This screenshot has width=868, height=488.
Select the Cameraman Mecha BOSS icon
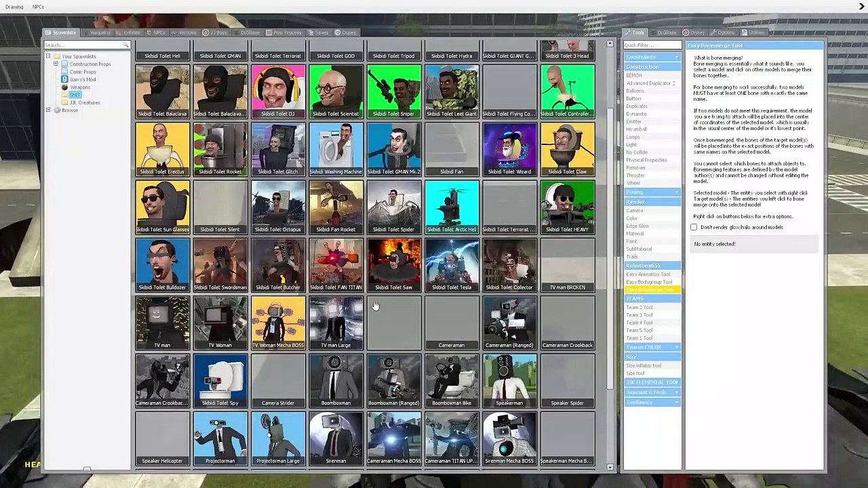click(394, 439)
